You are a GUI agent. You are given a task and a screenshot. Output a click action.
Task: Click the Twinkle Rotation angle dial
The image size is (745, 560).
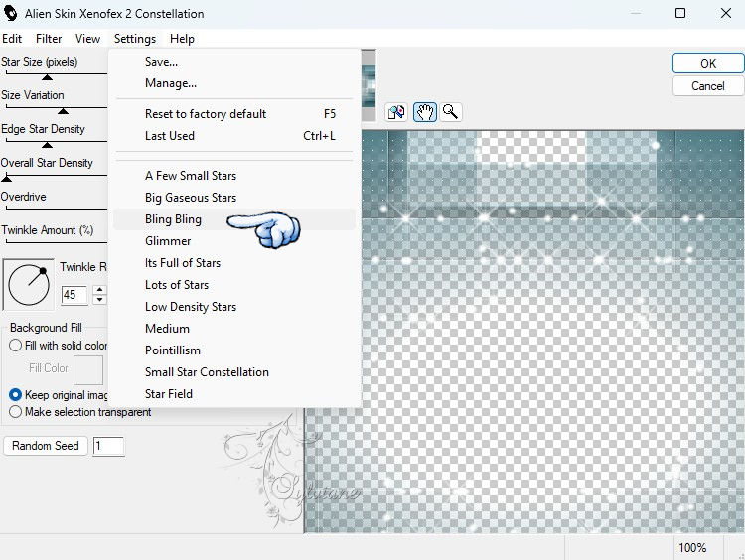click(x=29, y=285)
